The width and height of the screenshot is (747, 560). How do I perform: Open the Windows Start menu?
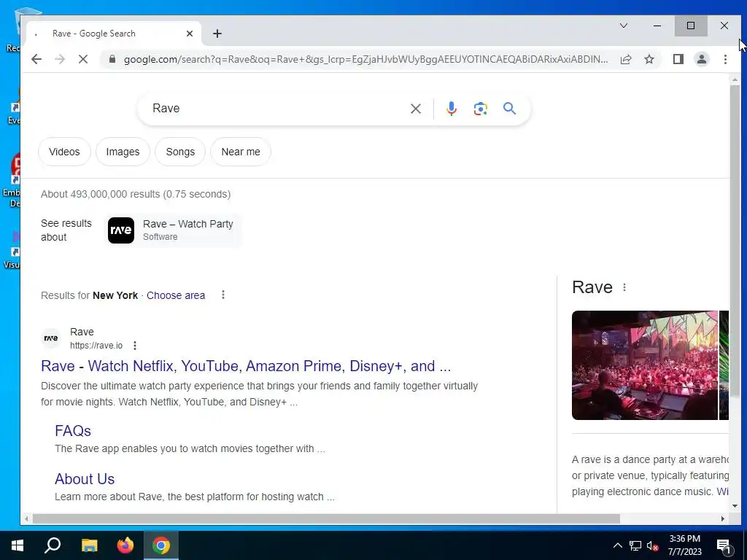[18, 545]
